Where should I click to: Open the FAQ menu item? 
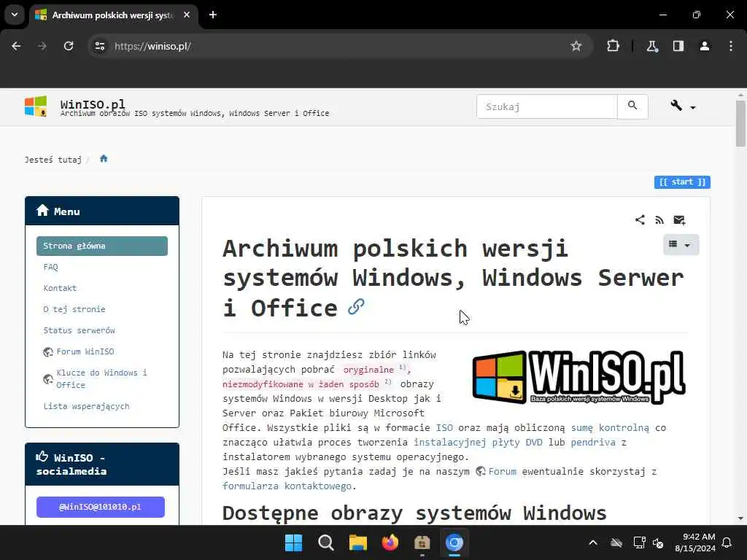[50, 267]
